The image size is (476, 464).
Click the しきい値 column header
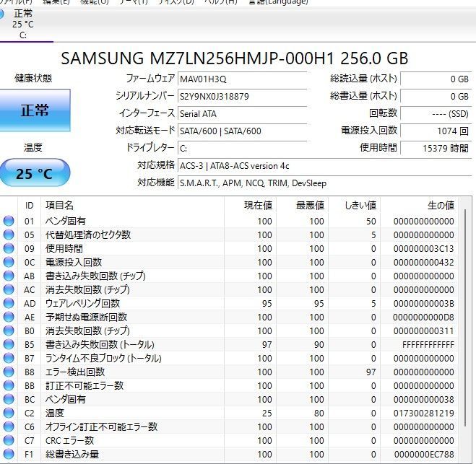coord(355,206)
